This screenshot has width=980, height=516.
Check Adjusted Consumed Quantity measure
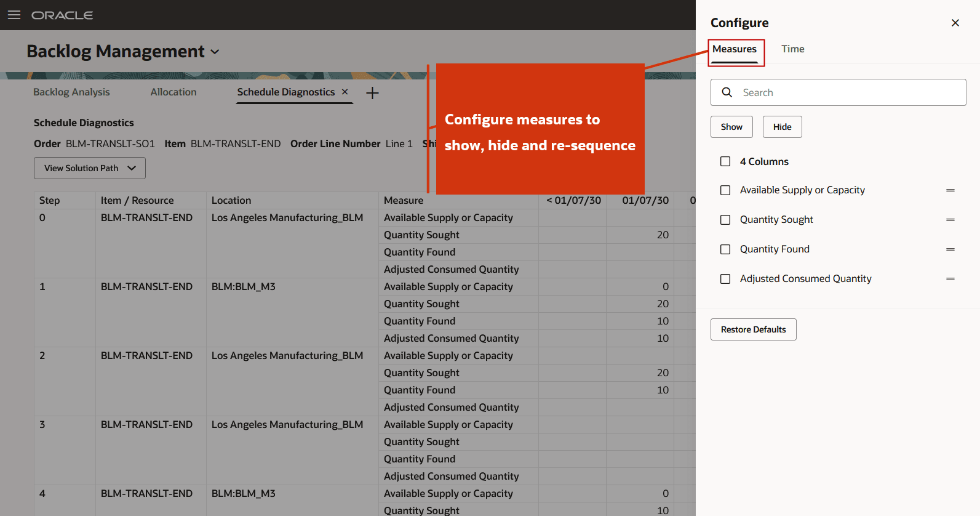coord(725,279)
